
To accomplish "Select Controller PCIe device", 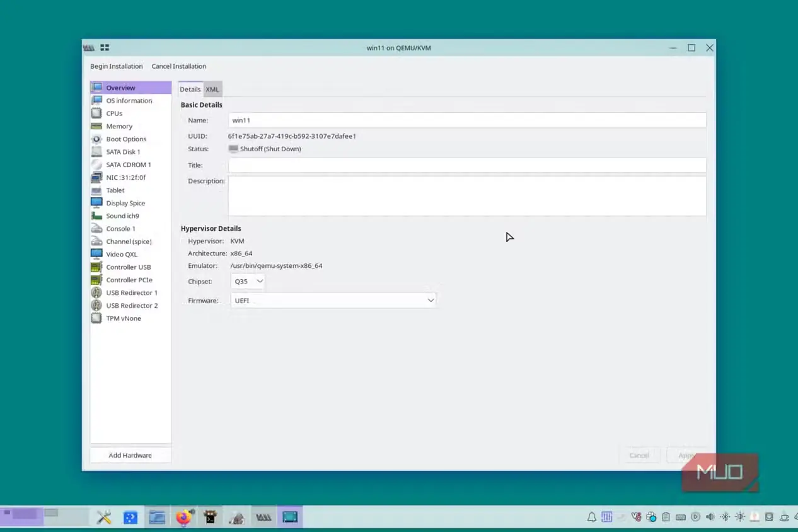I will click(130, 280).
